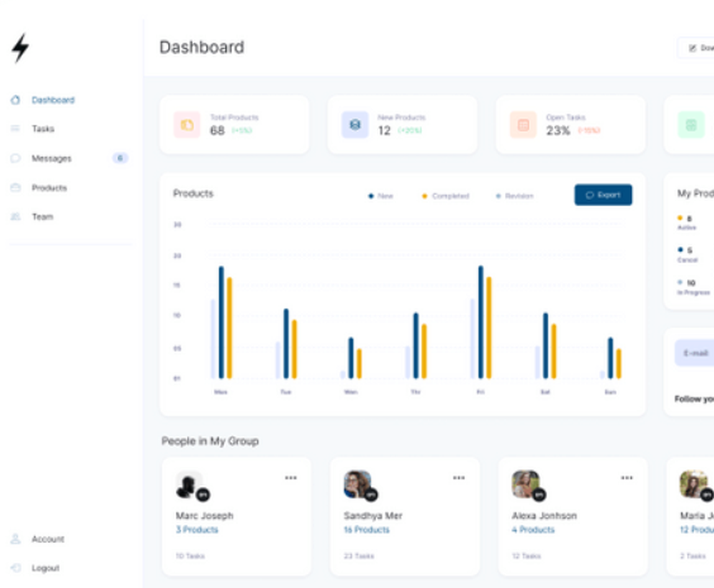This screenshot has height=588, width=714.
Task: Click the dark blue Fri bar
Action: pos(481,323)
